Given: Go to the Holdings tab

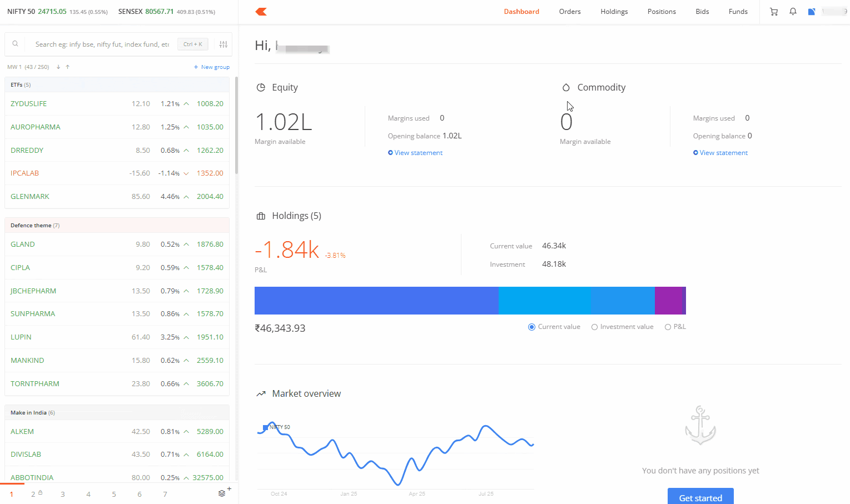Looking at the screenshot, I should (x=614, y=12).
